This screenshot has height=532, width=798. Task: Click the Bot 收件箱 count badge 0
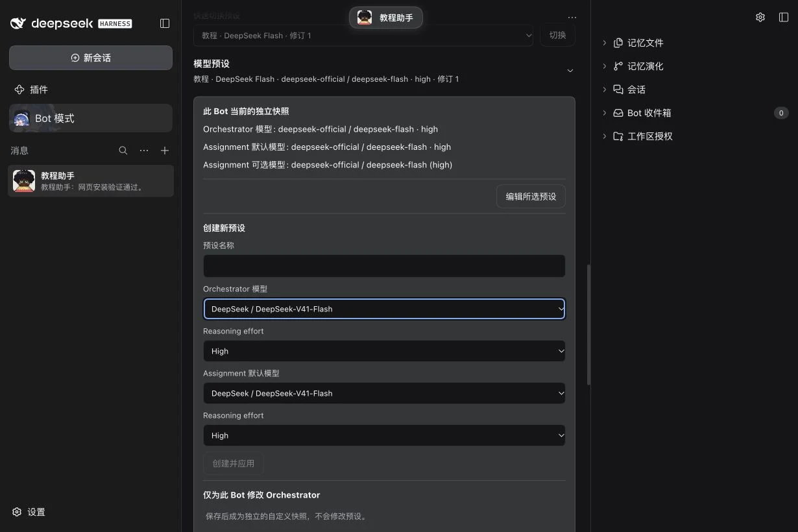[x=781, y=113]
